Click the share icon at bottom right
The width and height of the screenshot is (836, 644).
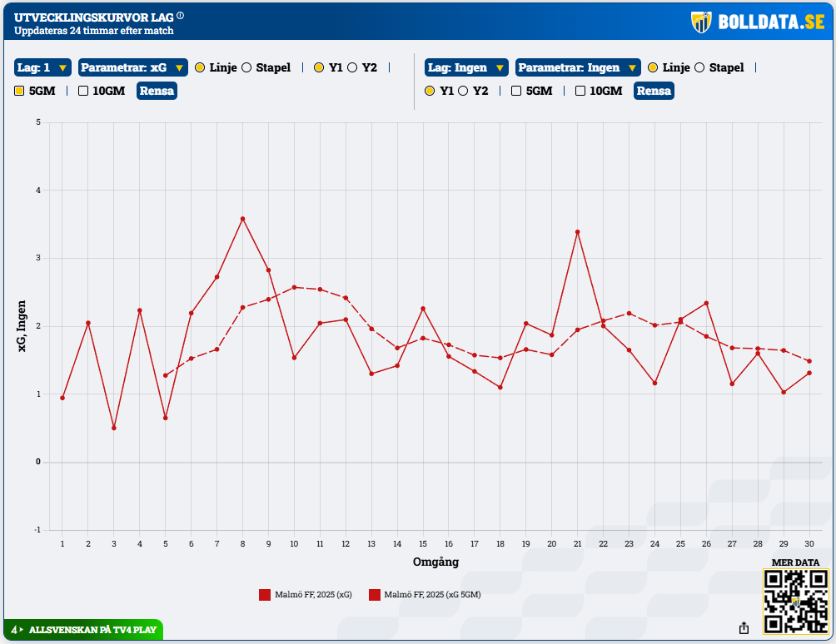[x=744, y=628]
